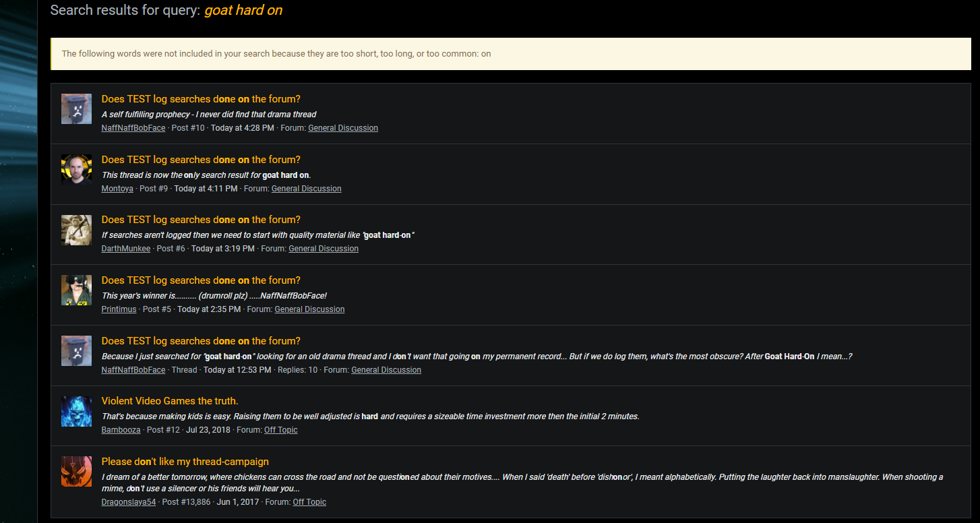Open Off Topic forum link on Bambooza's post
The width and height of the screenshot is (980, 523).
click(280, 430)
